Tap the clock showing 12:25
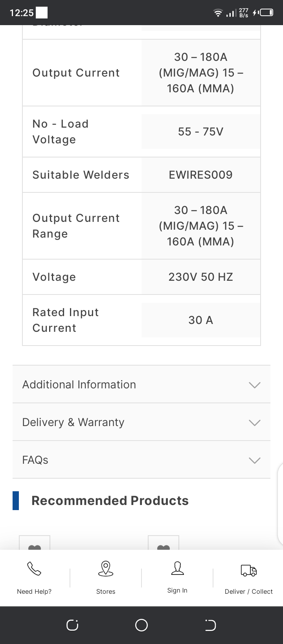 (22, 13)
